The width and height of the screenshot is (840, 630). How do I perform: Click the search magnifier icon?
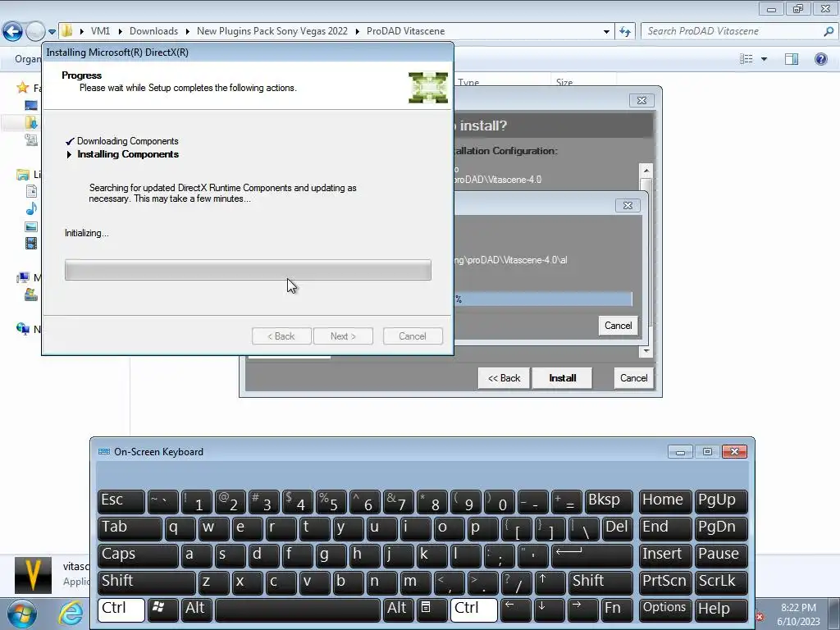point(828,31)
